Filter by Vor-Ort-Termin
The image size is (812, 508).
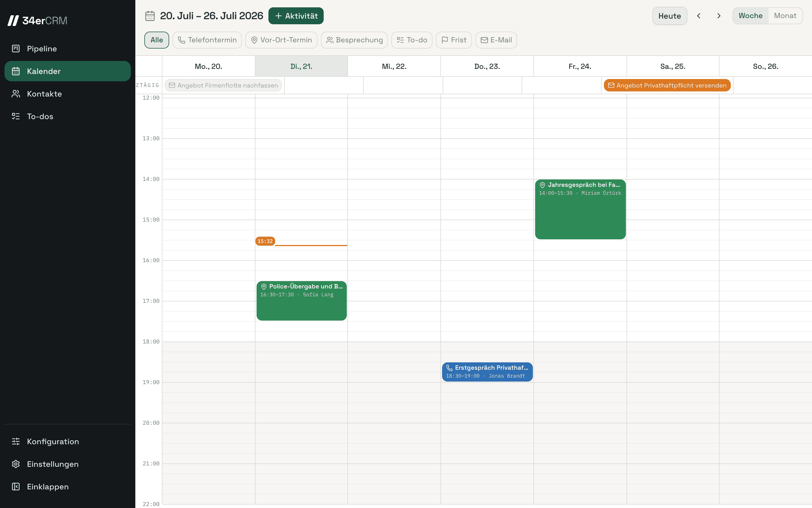coord(281,40)
